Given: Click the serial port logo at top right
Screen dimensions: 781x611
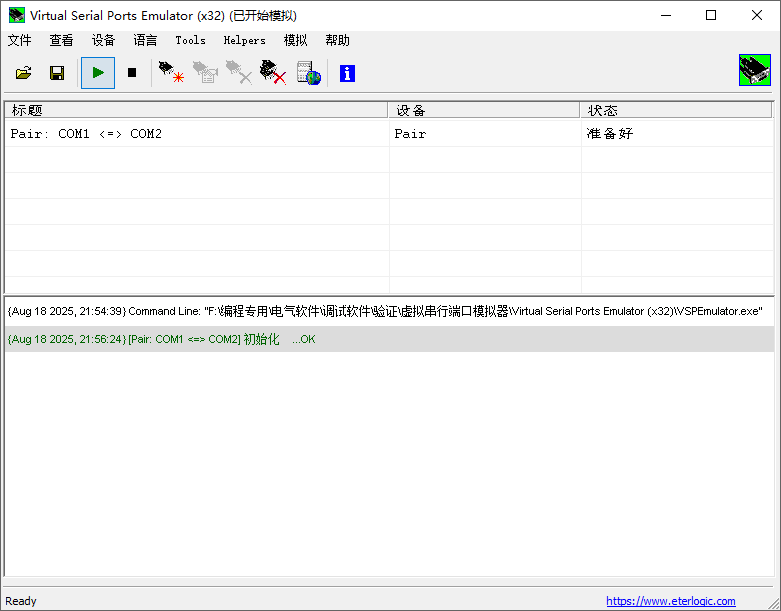Looking at the screenshot, I should (x=754, y=71).
